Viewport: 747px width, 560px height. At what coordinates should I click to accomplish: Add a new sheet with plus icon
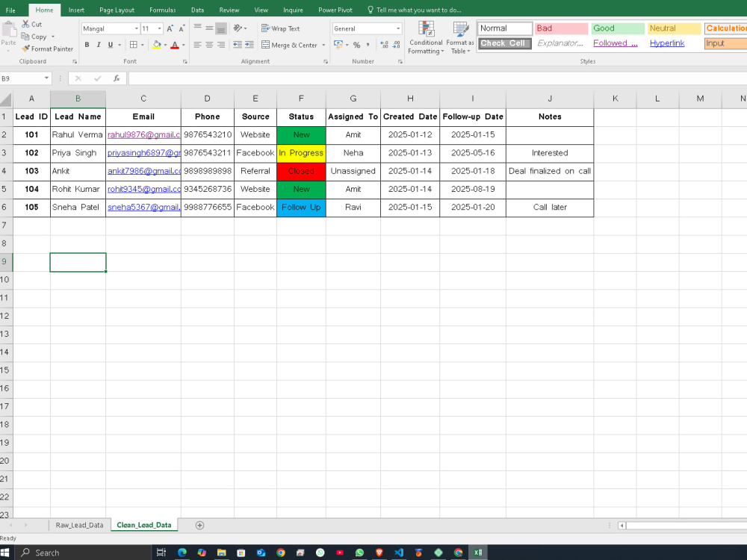(x=199, y=525)
